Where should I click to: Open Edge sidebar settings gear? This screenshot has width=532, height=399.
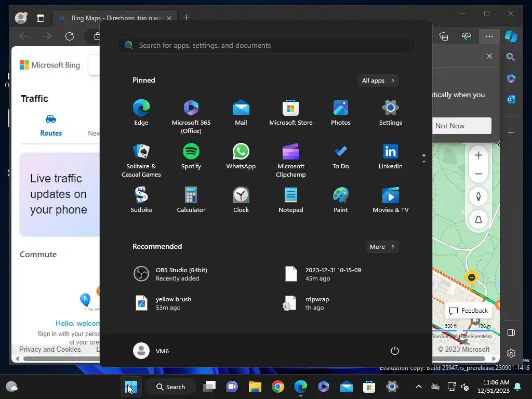pos(511,353)
